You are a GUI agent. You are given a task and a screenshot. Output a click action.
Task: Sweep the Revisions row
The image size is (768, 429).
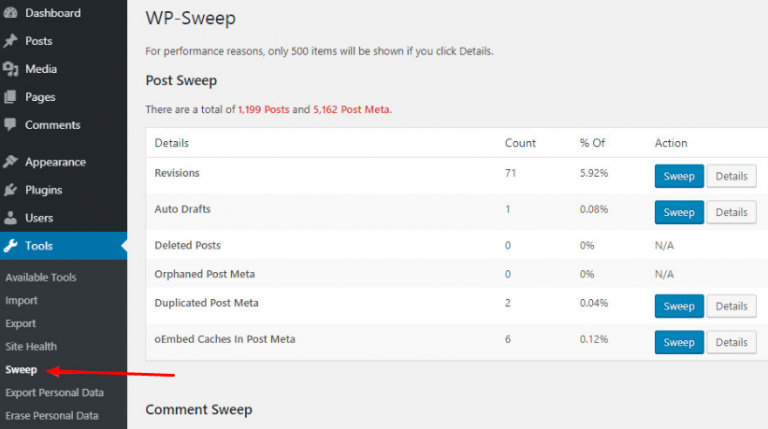pos(679,176)
